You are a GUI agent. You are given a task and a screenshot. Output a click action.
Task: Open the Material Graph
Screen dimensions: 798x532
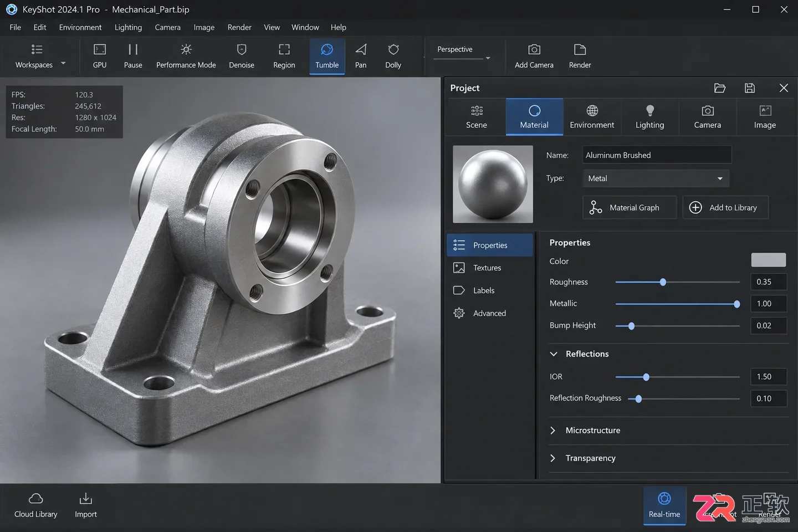[x=630, y=207]
